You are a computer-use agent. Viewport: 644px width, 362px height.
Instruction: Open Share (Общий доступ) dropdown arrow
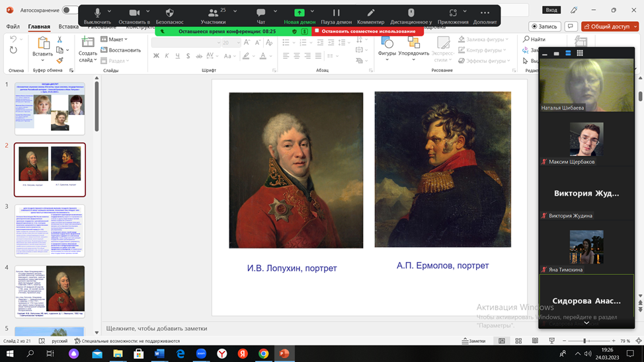[x=635, y=26]
